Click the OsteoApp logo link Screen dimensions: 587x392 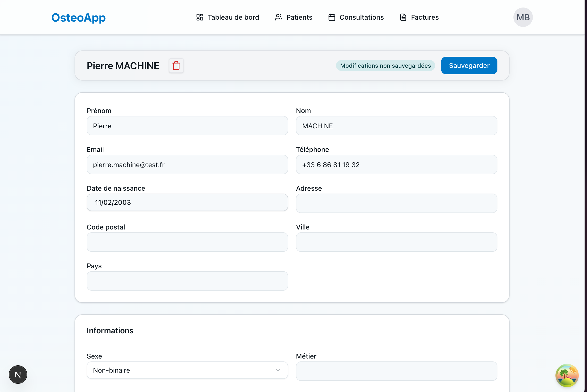tap(78, 17)
